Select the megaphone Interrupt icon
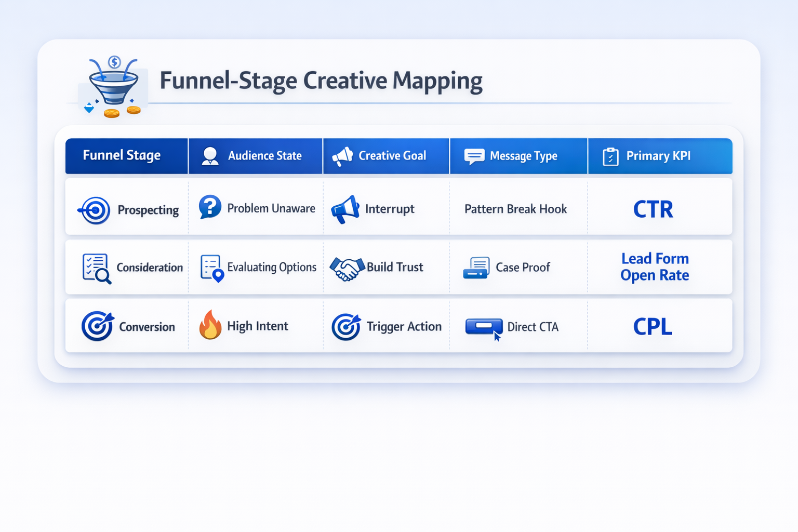This screenshot has width=798, height=532. click(x=345, y=209)
